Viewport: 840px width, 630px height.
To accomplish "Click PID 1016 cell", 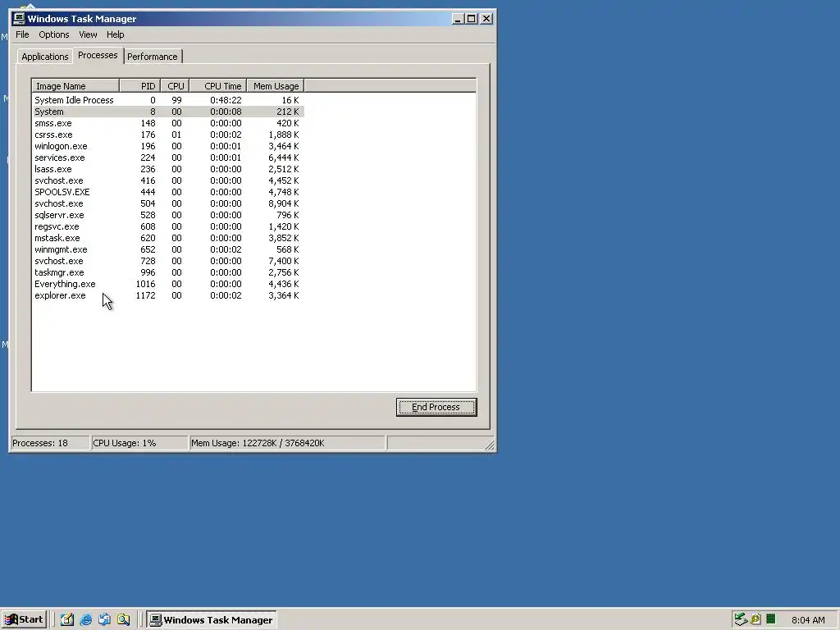I will click(145, 284).
